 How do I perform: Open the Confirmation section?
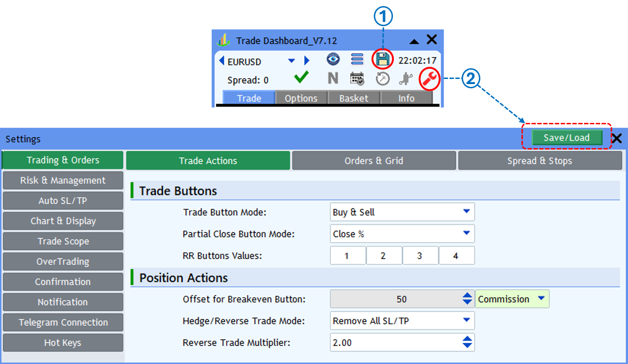(x=63, y=282)
